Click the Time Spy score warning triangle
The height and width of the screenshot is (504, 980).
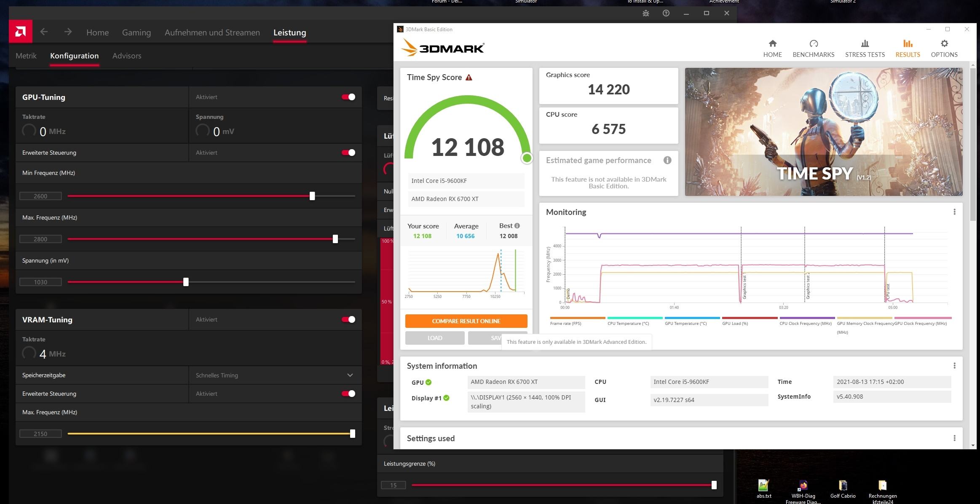(469, 78)
